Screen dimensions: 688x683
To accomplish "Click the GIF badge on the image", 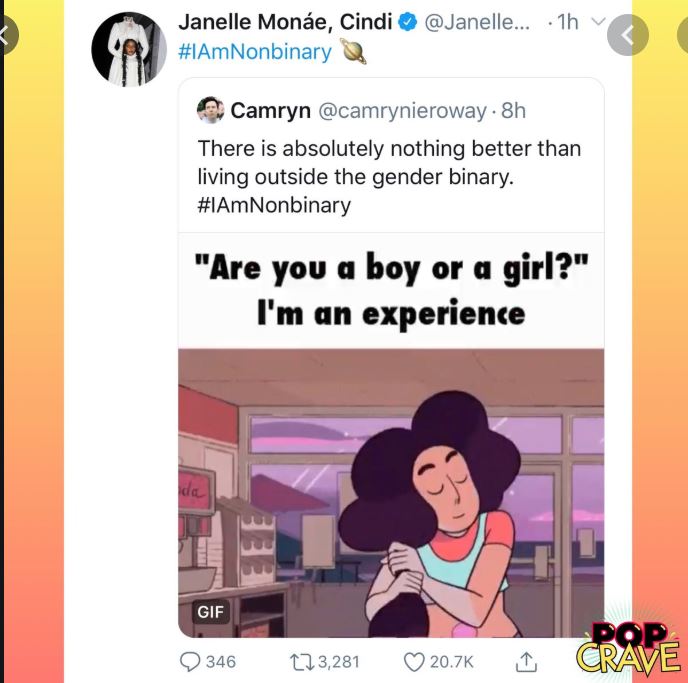I will 211,611.
